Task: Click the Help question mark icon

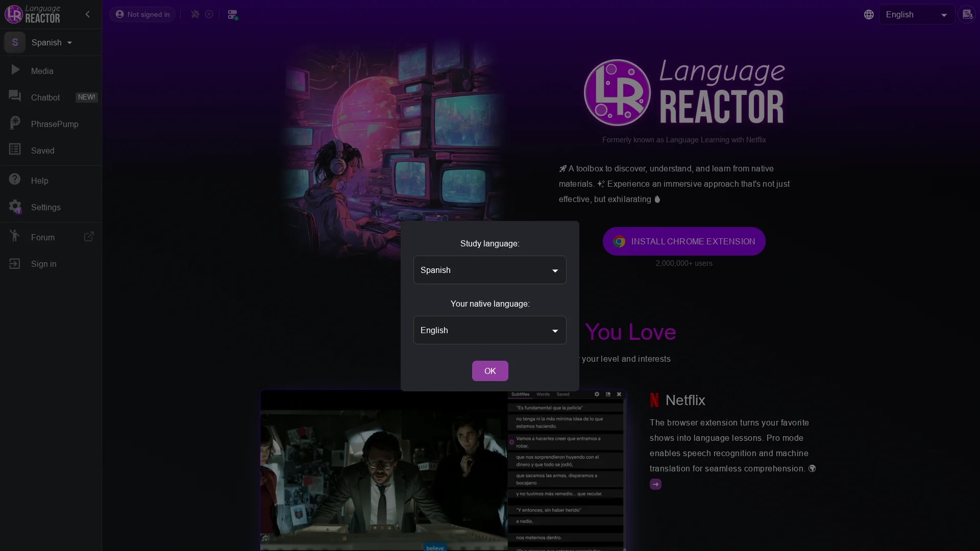Action: coord(15,179)
